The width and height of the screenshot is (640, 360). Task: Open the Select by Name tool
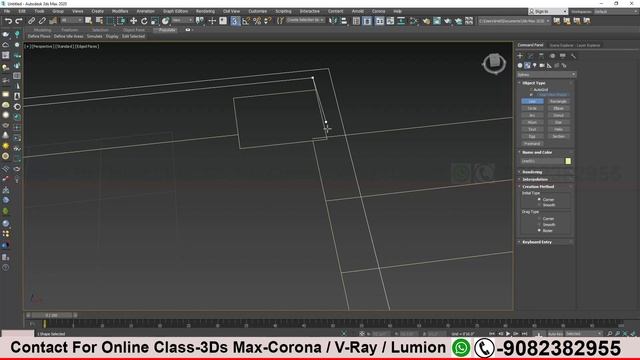click(x=99, y=21)
